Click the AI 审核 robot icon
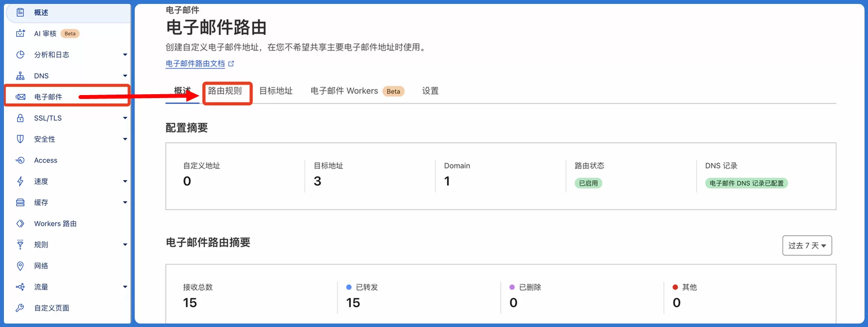This screenshot has height=327, width=868. pos(20,33)
